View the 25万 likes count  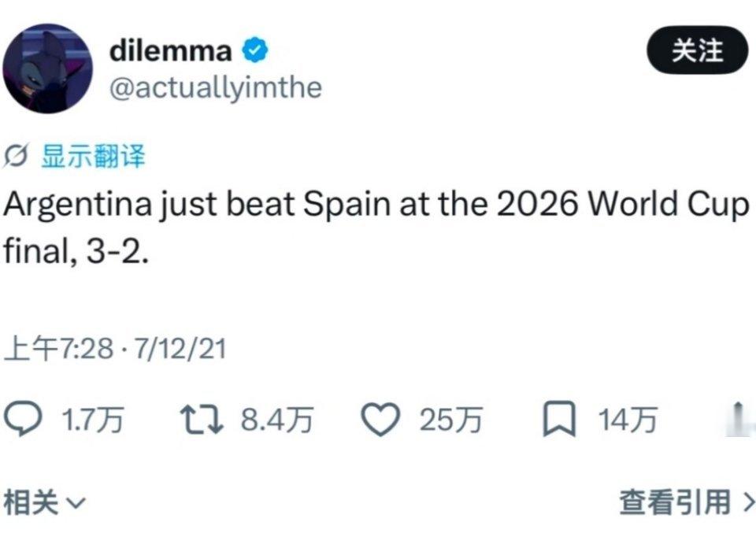tap(450, 420)
